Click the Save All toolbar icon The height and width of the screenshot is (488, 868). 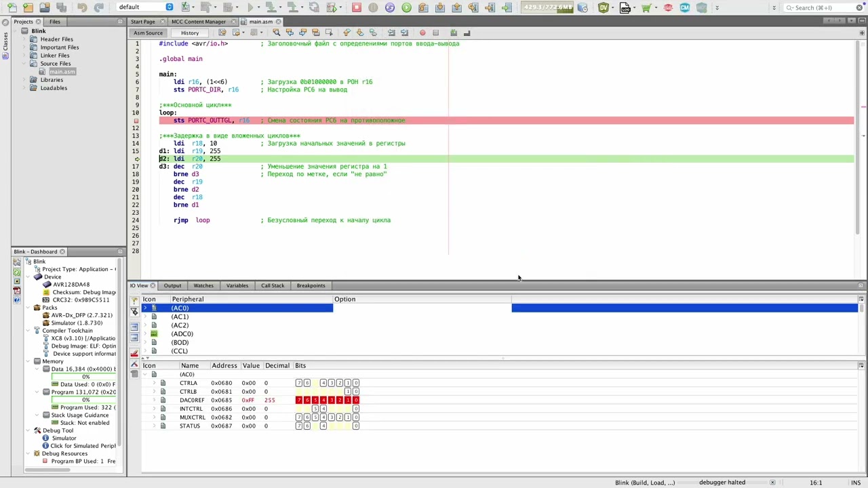click(61, 7)
